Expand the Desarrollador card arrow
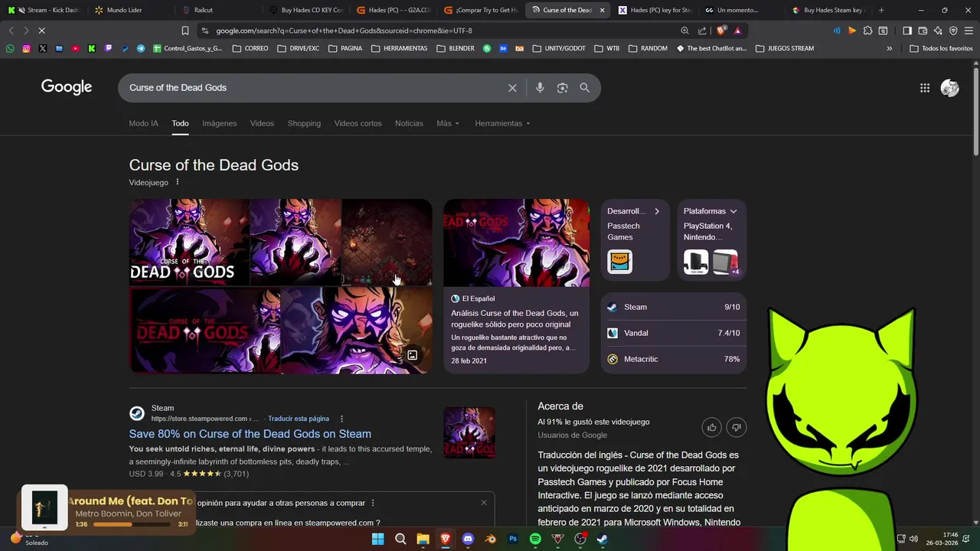The height and width of the screenshot is (551, 980). [x=657, y=211]
